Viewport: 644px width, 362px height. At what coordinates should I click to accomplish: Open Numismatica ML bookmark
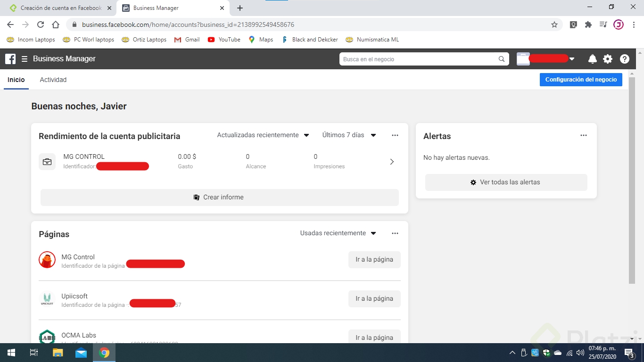coord(372,40)
